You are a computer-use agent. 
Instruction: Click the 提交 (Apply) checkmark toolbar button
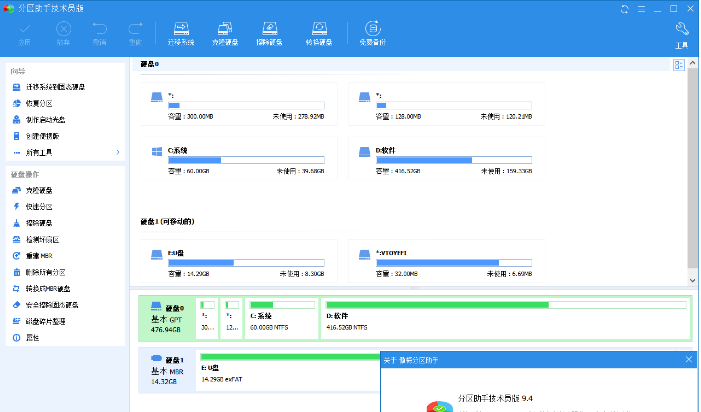click(x=25, y=34)
